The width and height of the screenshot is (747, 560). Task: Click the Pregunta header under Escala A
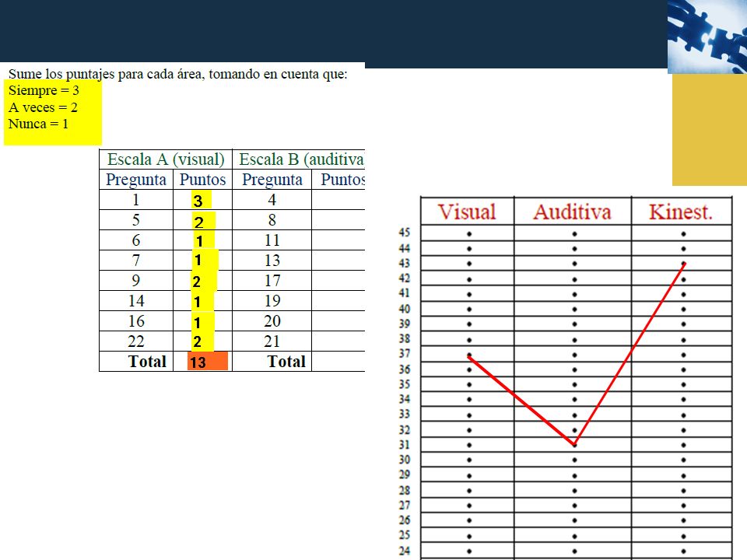(136, 180)
